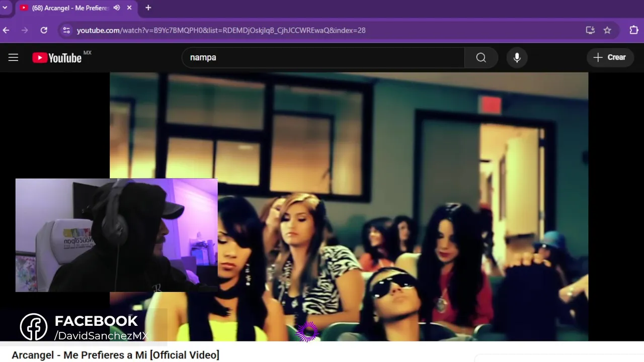Select the Arcangel - Me Prefieres tab

tap(75, 8)
